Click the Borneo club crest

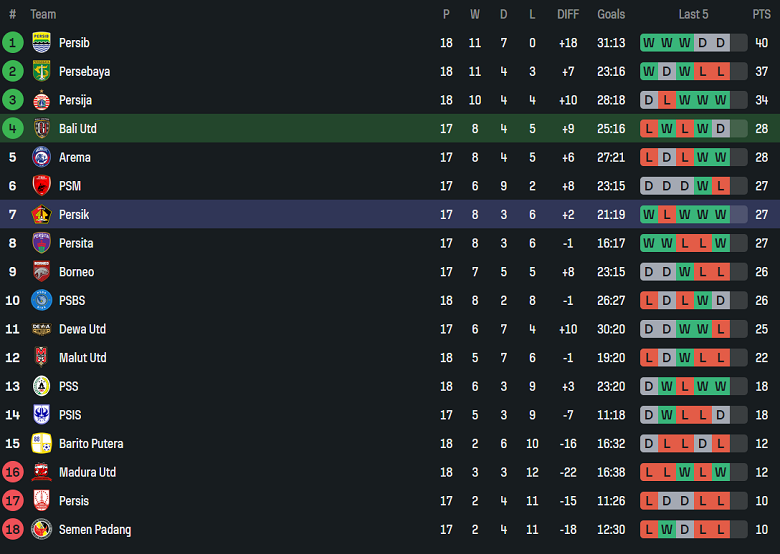41,272
